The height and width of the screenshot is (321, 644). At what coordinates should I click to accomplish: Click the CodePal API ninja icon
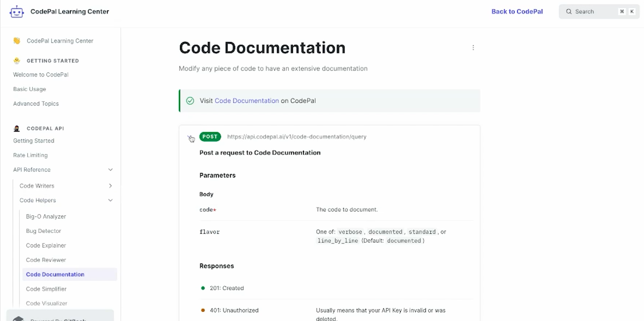tap(17, 128)
